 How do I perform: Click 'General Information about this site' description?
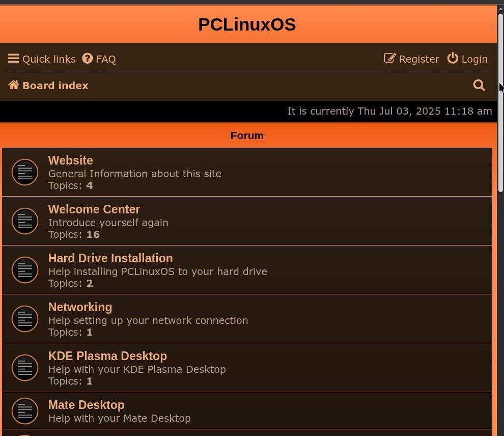pos(135,174)
